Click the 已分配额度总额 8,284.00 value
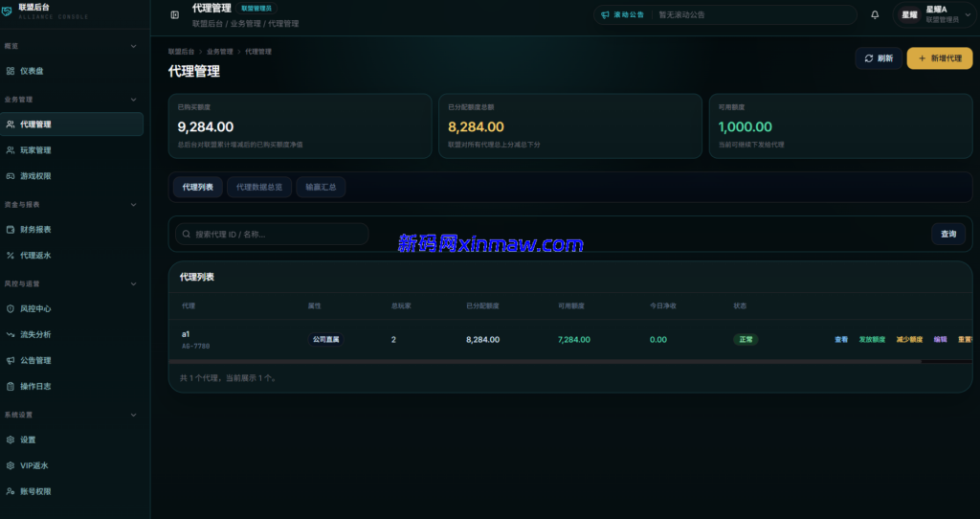 pyautogui.click(x=476, y=127)
